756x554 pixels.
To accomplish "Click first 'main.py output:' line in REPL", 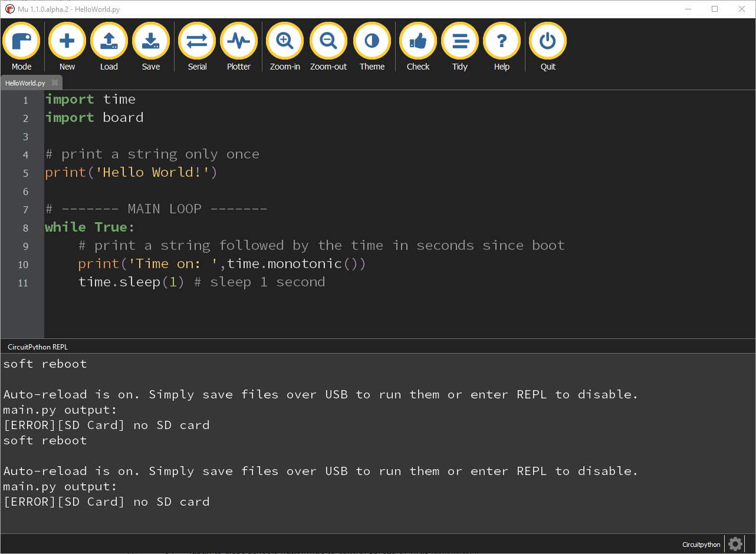I will pyautogui.click(x=60, y=410).
